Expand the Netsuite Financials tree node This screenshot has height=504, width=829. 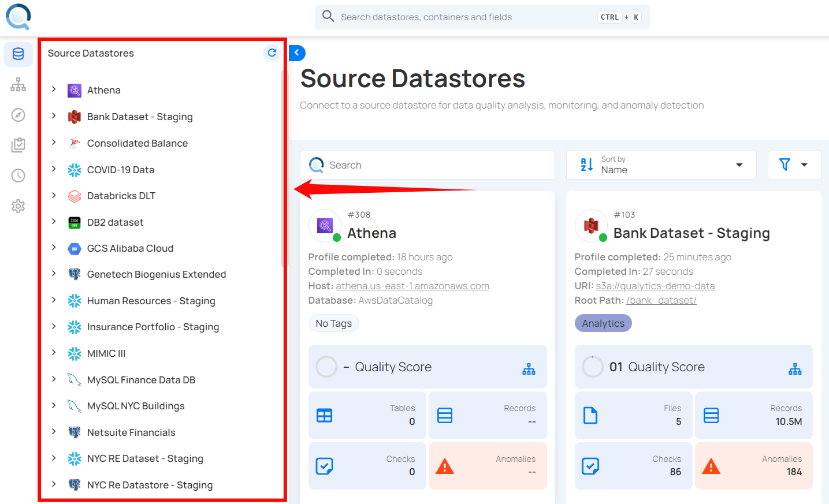tap(54, 431)
